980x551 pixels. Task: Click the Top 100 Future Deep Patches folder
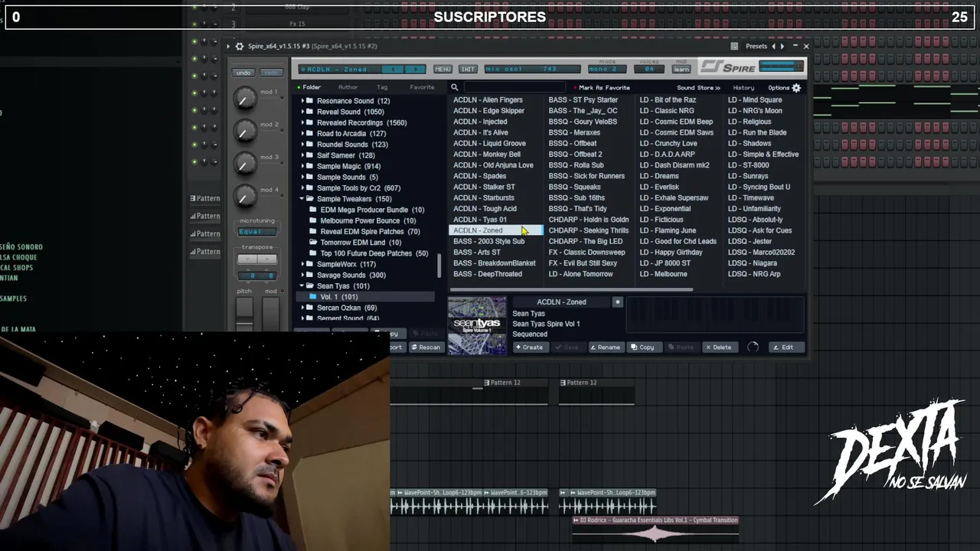tap(374, 253)
